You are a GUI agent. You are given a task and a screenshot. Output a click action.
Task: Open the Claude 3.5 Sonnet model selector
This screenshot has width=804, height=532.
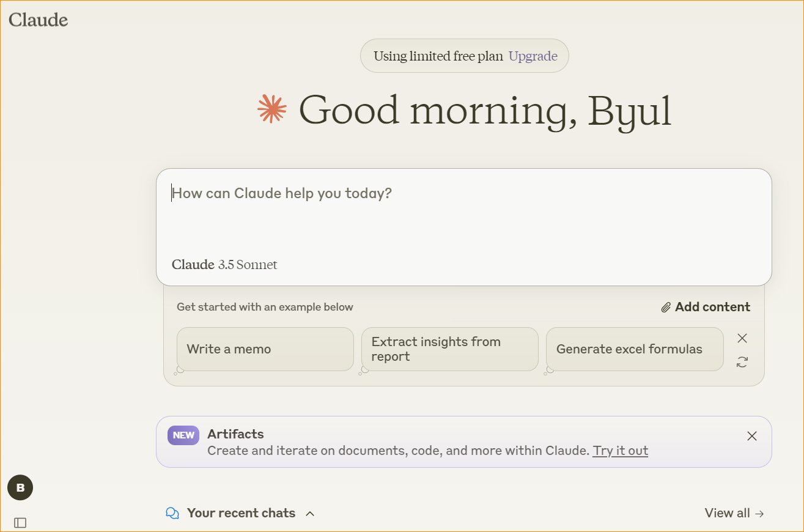click(x=224, y=265)
